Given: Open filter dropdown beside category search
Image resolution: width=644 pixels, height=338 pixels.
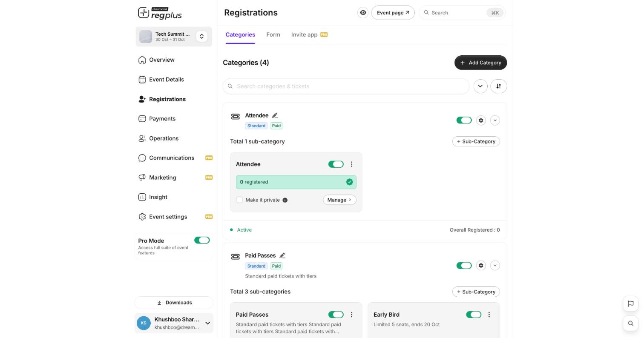Looking at the screenshot, I should pyautogui.click(x=480, y=86).
